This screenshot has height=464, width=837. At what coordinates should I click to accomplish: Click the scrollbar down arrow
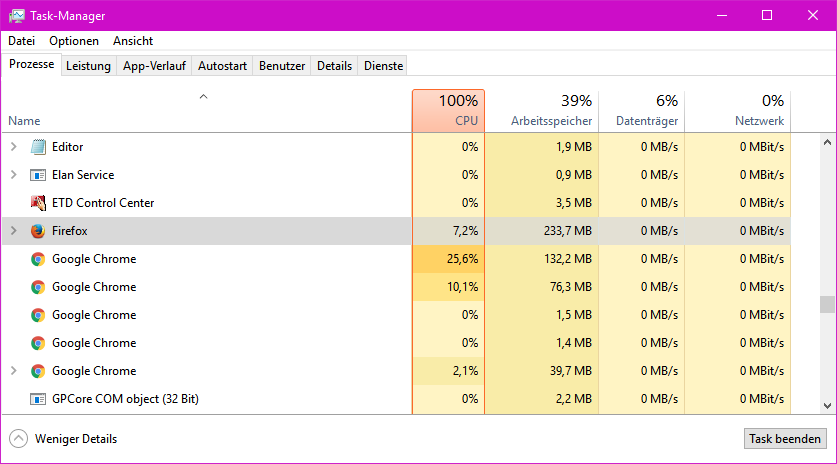click(x=826, y=405)
